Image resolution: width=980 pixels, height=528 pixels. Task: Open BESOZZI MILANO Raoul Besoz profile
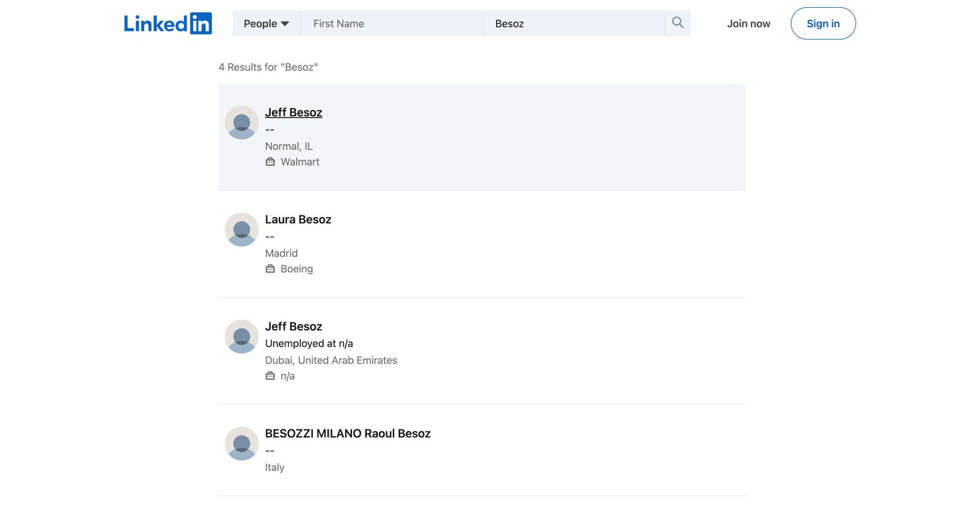pos(348,433)
